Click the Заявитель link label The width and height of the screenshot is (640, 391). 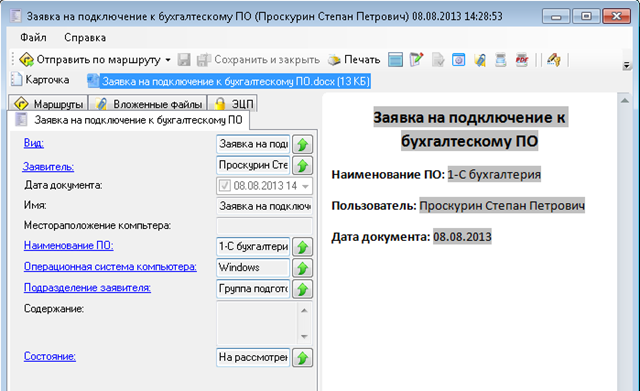pos(48,167)
